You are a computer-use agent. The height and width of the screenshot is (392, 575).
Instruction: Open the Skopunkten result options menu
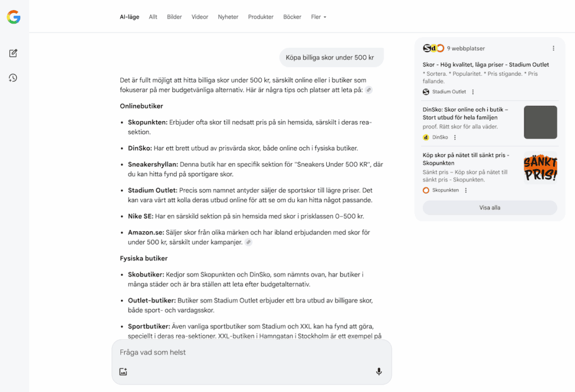pos(466,190)
